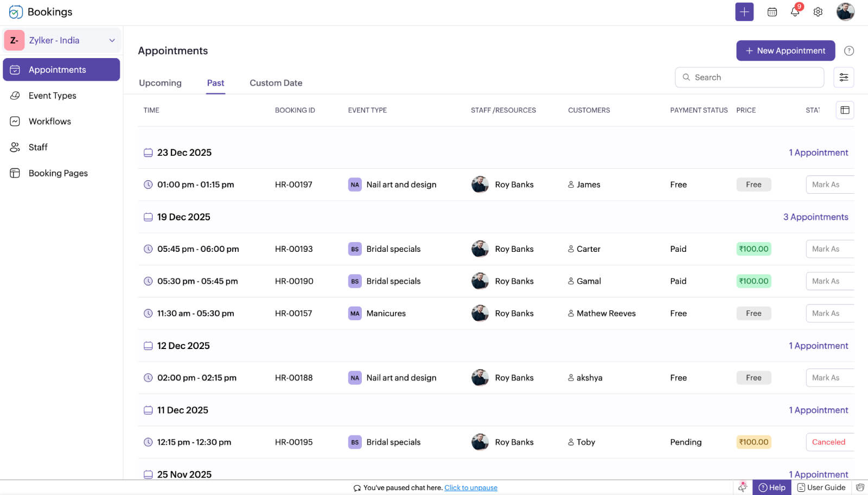Toggle the Mark As status for James's appointment

(828, 184)
